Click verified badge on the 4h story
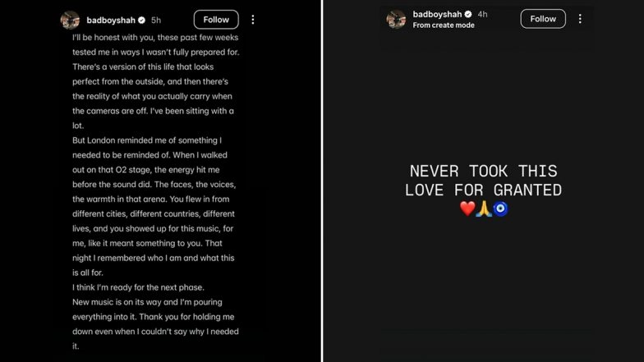Screen dimensions: 644x362 pos(468,15)
